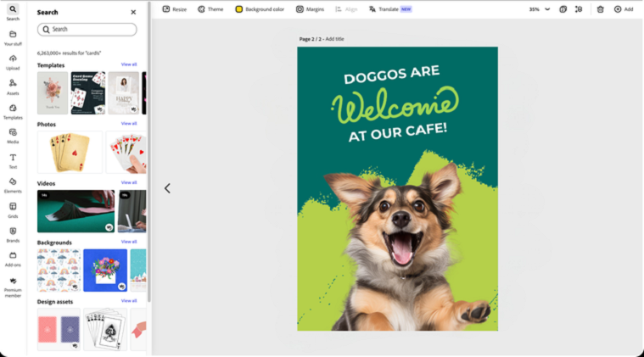Click View all next to Templates

point(129,64)
